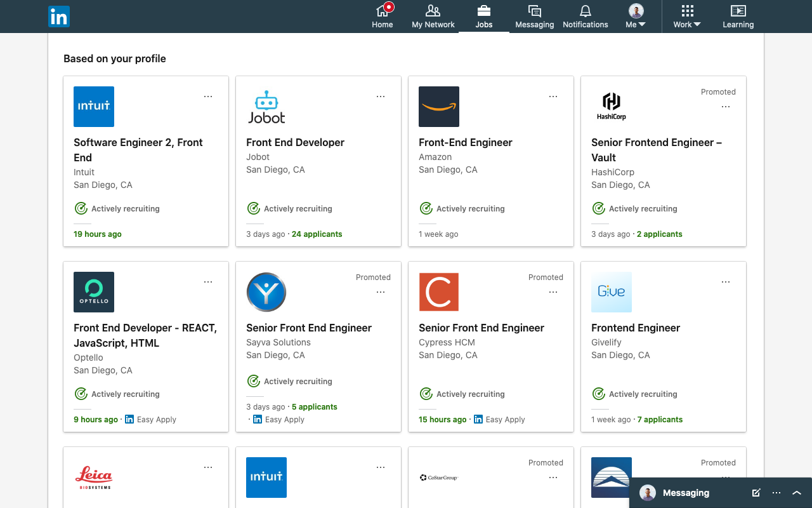Click '24 applicants' on Jobot card
This screenshot has height=508, width=812.
[x=317, y=234]
